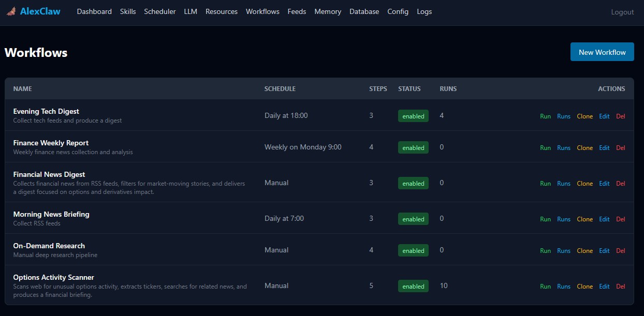Open the Memory page
The height and width of the screenshot is (316, 644).
(x=327, y=11)
